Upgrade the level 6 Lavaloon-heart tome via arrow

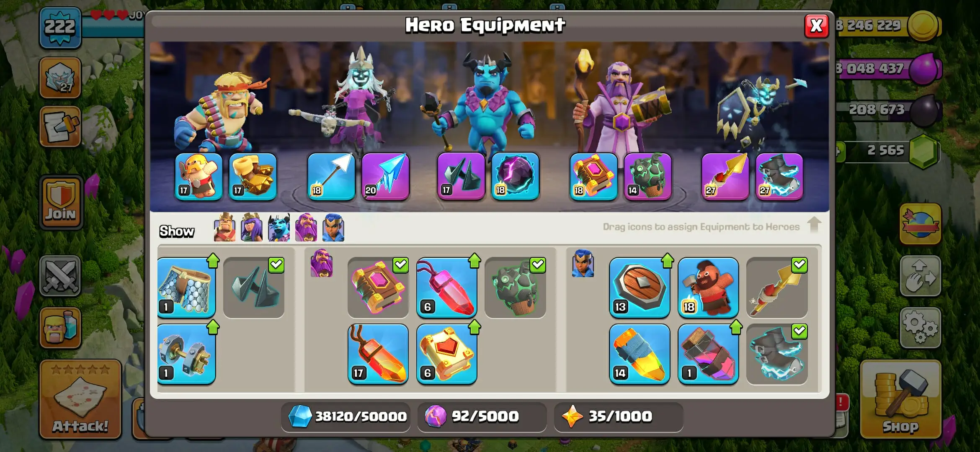[x=475, y=327]
